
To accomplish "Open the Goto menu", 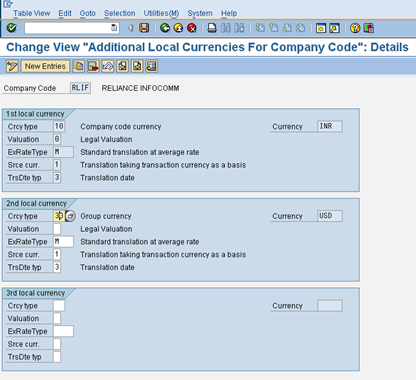I will point(88,13).
